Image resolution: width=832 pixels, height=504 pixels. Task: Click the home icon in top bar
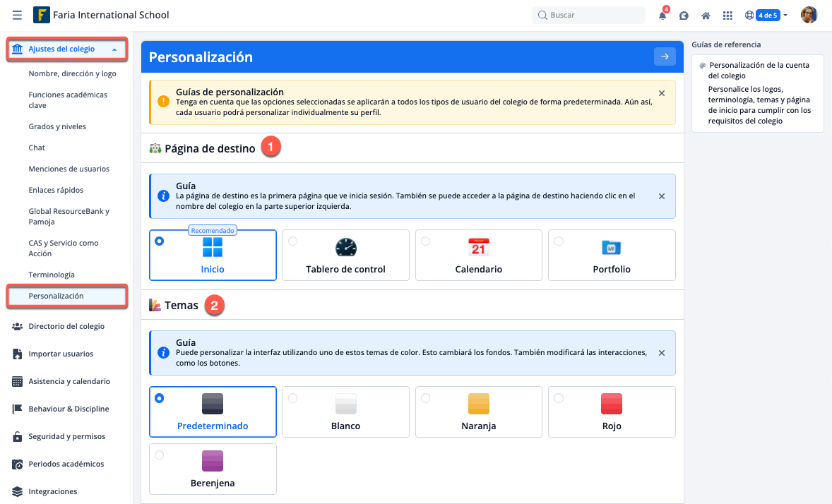(705, 16)
